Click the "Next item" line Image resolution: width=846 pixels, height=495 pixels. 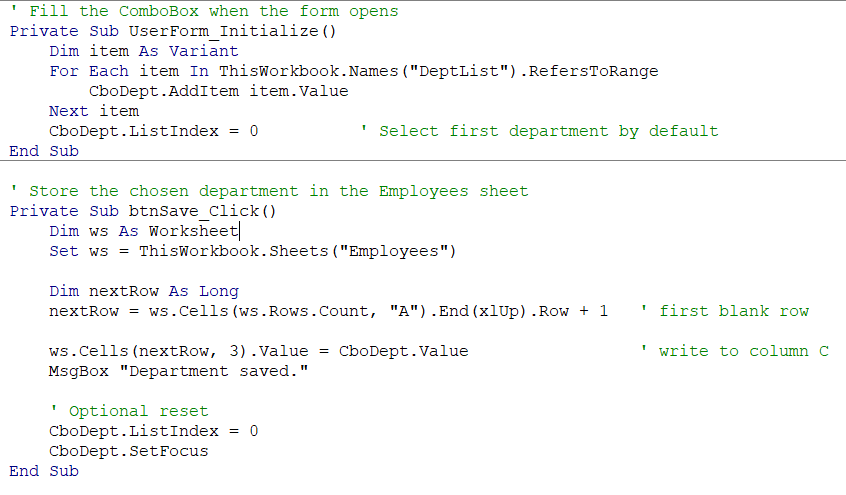click(94, 111)
